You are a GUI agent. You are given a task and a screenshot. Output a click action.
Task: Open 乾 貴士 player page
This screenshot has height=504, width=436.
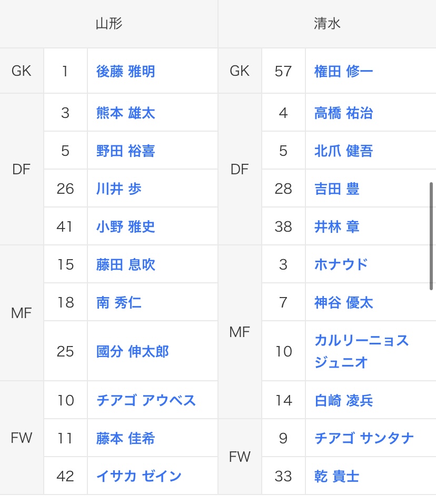[x=336, y=477]
